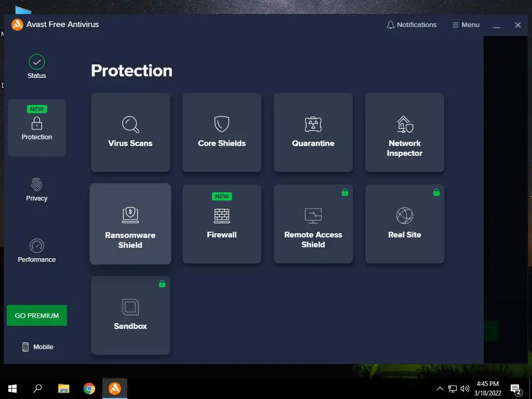Launch Chrome from the taskbar

tap(89, 389)
